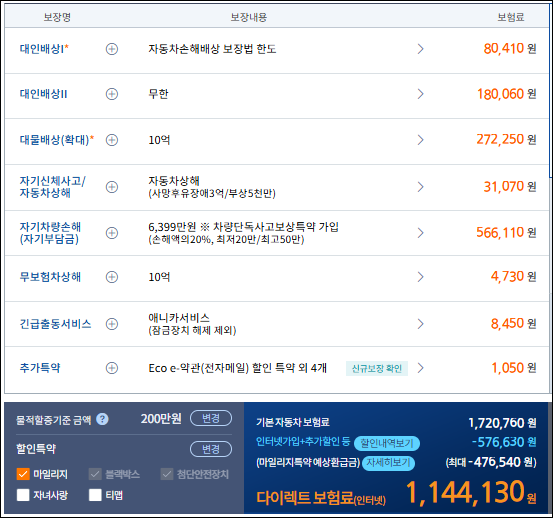553x518 pixels.
Task: Click 6,399만원 차량단독사고보상특약 text
Action: (x=243, y=227)
